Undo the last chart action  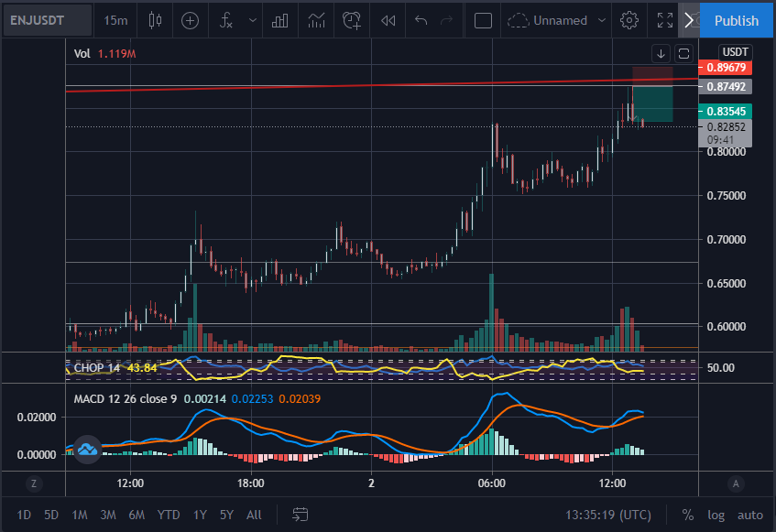coord(421,20)
